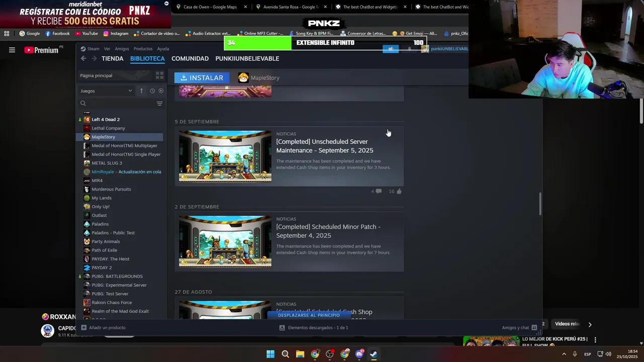644x362 pixels.
Task: Open the collections grid view icon
Action: coord(159,75)
